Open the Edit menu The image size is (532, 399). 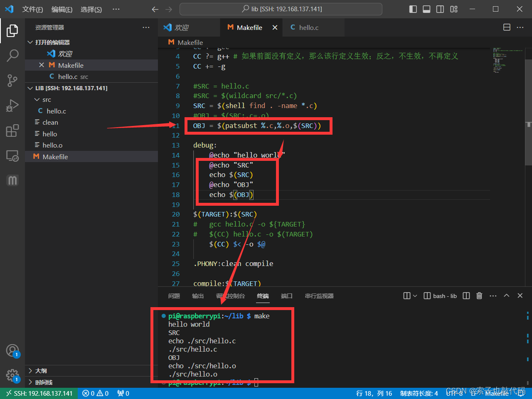point(62,9)
